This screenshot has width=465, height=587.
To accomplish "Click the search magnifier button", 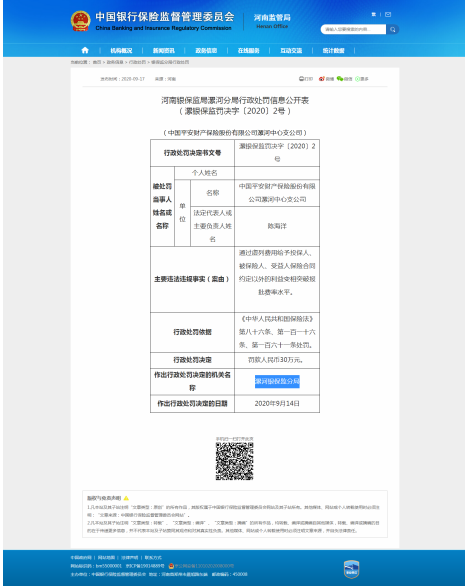I will (392, 29).
